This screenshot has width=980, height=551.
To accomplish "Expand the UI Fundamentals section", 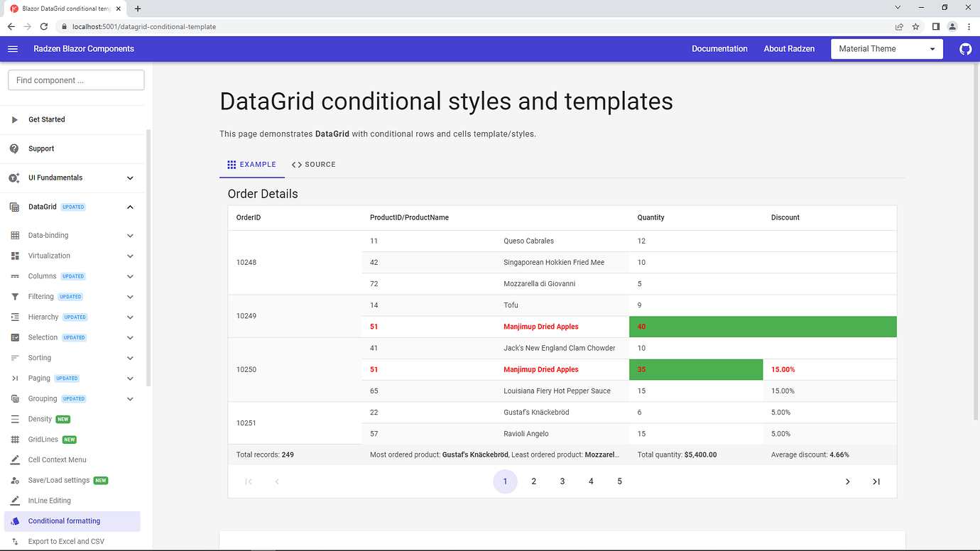I will coord(130,178).
